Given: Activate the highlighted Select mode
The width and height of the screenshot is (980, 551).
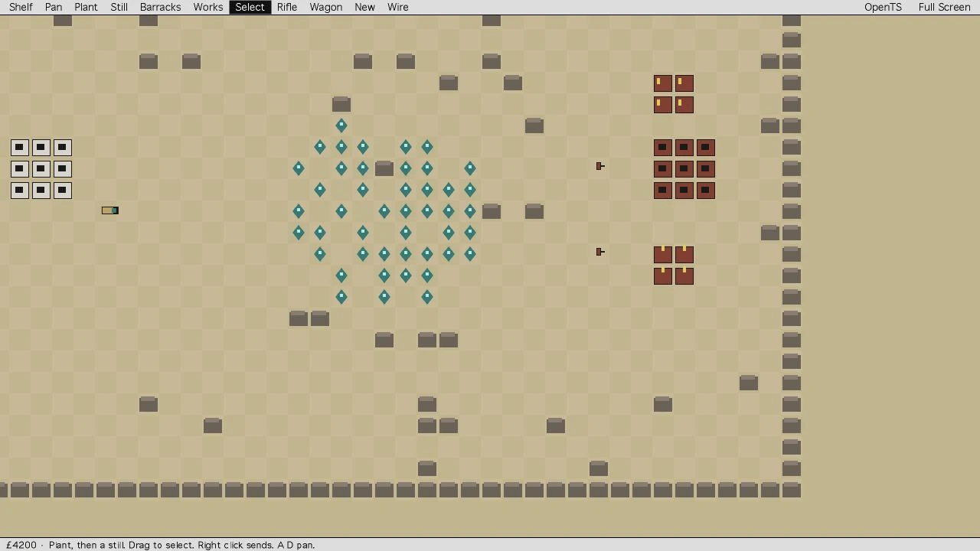Looking at the screenshot, I should click(250, 7).
